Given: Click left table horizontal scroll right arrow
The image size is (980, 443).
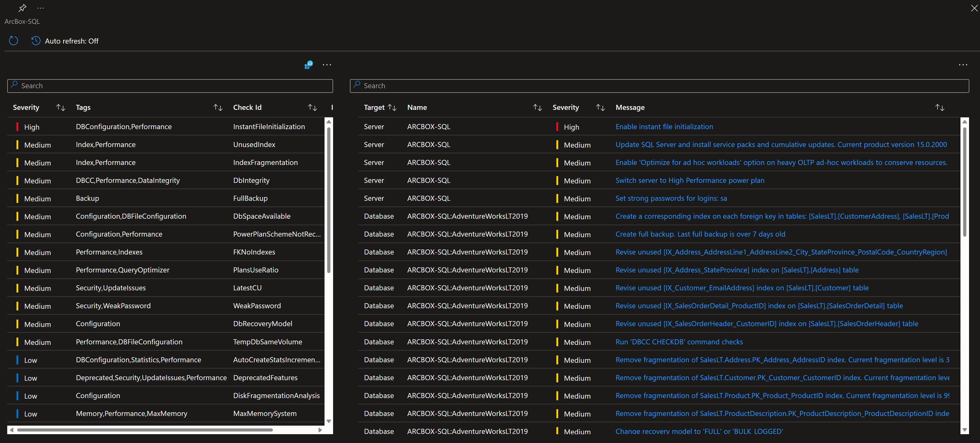Looking at the screenshot, I should click(x=320, y=430).
